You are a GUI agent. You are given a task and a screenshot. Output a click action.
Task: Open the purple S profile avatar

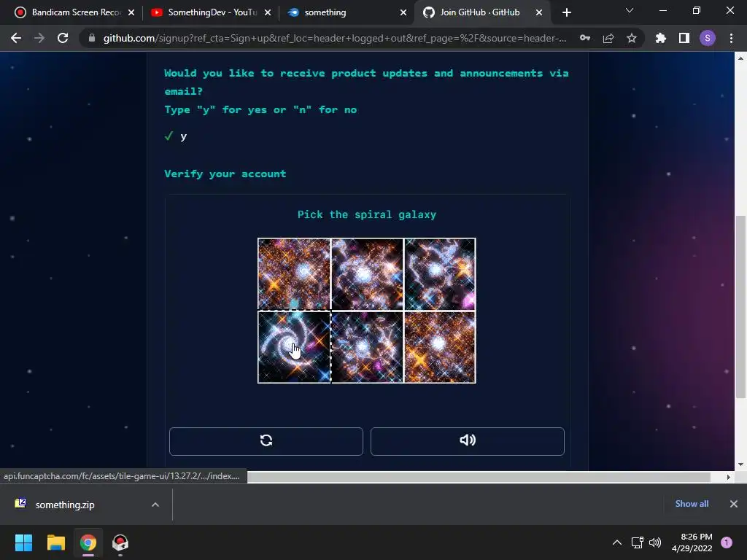(x=707, y=38)
